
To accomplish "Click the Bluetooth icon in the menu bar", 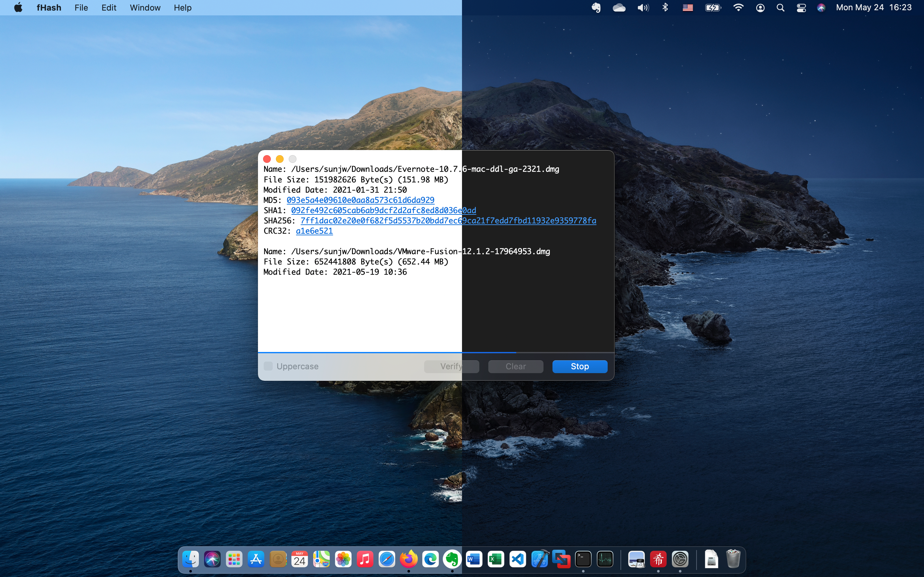I will (x=665, y=7).
